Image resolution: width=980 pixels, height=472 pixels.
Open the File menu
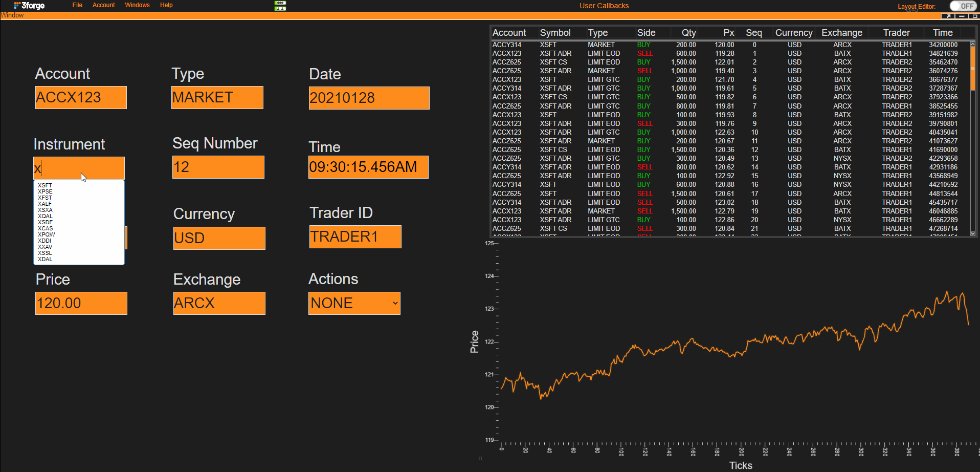tap(77, 5)
